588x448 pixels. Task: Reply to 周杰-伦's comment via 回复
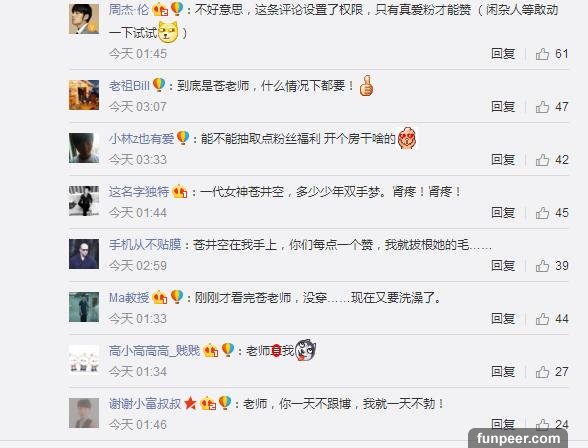(503, 54)
